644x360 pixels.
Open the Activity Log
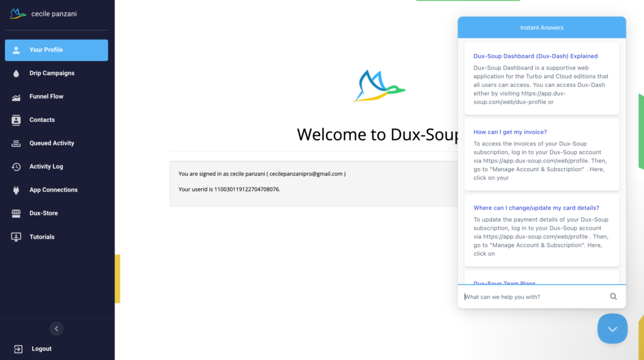pos(56,166)
